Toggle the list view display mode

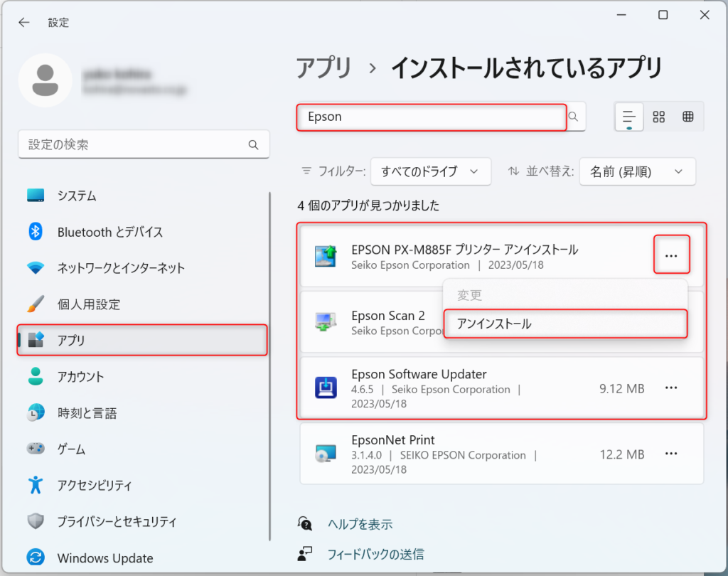(628, 116)
